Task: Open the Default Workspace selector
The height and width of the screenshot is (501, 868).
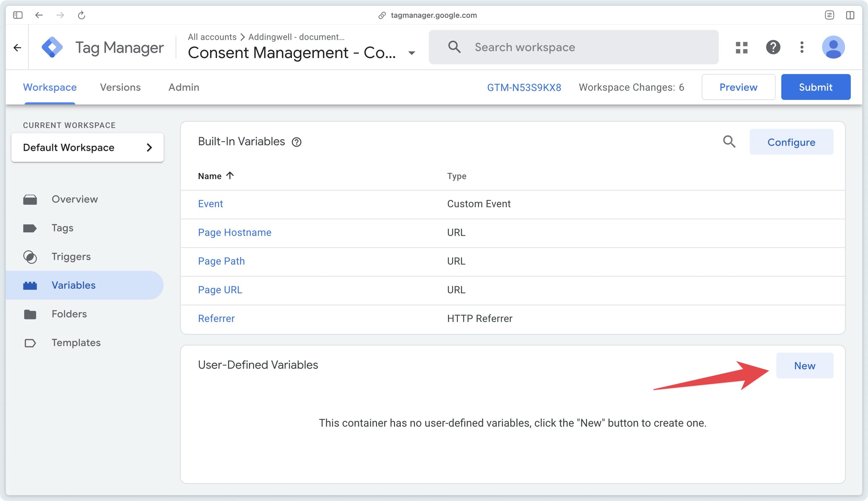Action: [88, 147]
